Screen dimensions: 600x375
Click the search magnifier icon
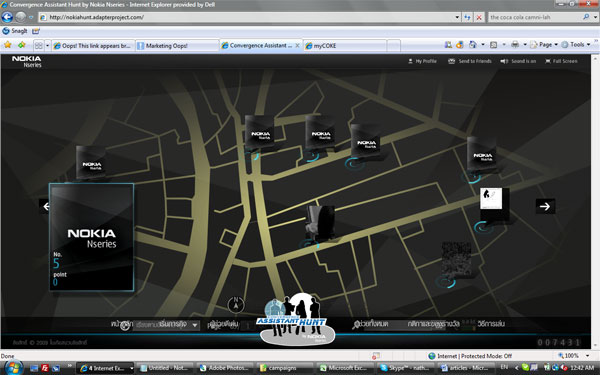click(x=586, y=17)
